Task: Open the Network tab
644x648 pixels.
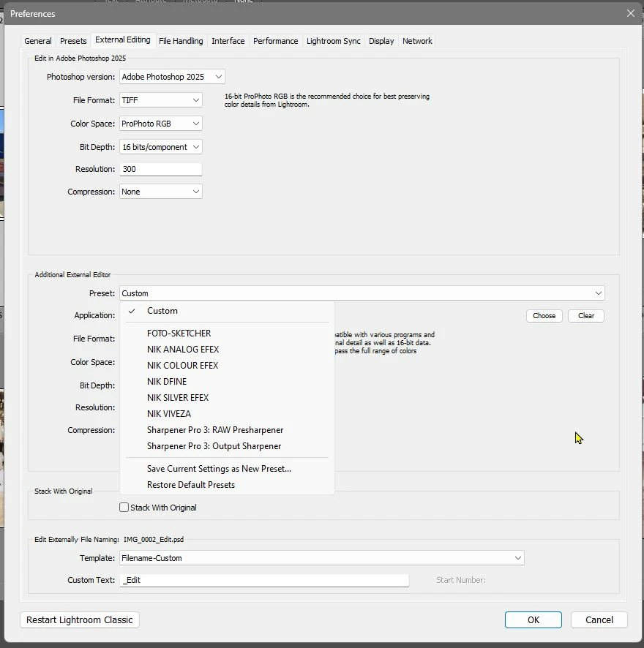Action: click(417, 41)
